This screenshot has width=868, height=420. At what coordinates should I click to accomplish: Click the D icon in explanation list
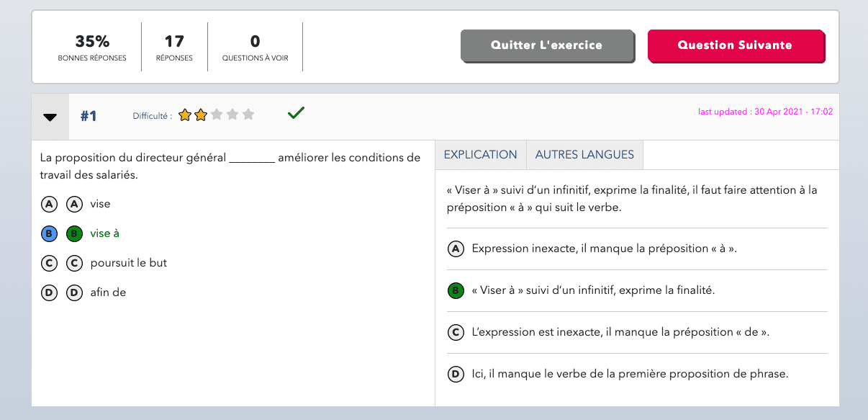[x=456, y=374]
